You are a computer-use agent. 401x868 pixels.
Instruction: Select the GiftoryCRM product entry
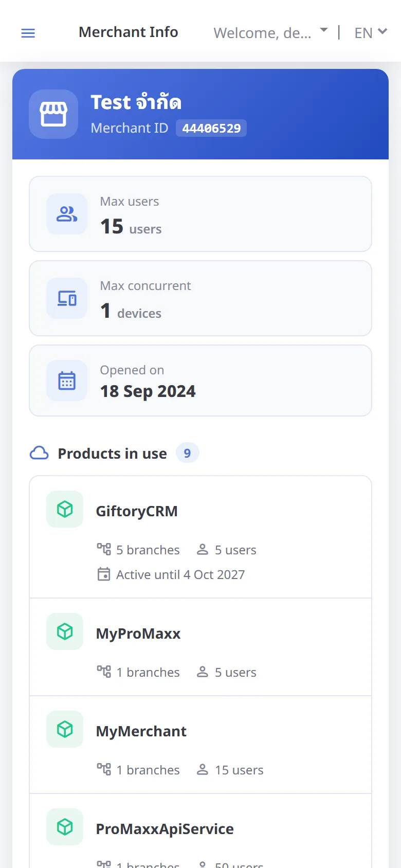(200, 537)
